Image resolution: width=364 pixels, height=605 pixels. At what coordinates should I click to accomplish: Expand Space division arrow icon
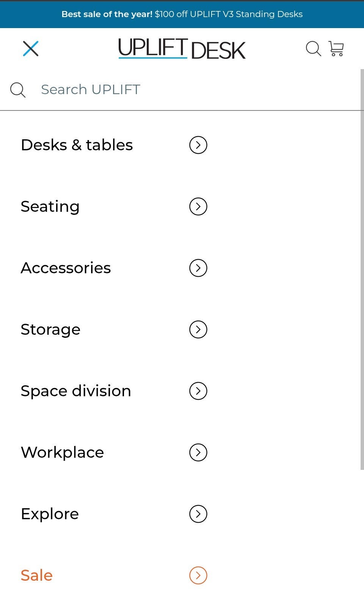coord(198,391)
